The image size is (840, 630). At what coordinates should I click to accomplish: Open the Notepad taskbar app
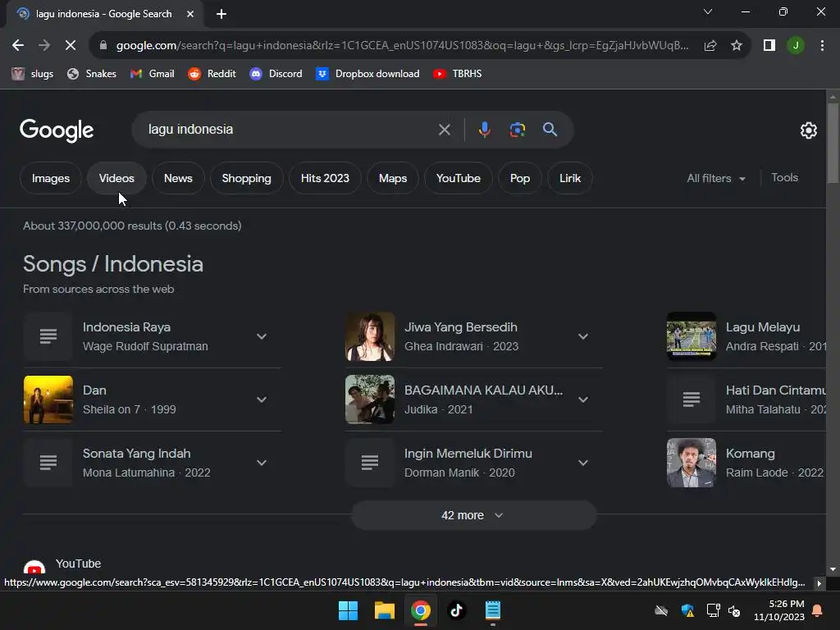click(492, 610)
